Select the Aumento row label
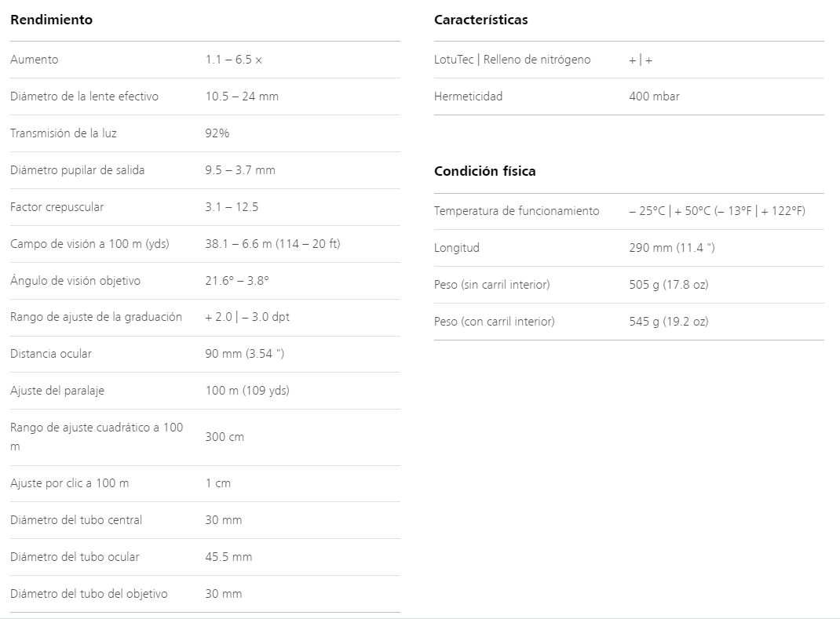840x619 pixels. [x=35, y=60]
